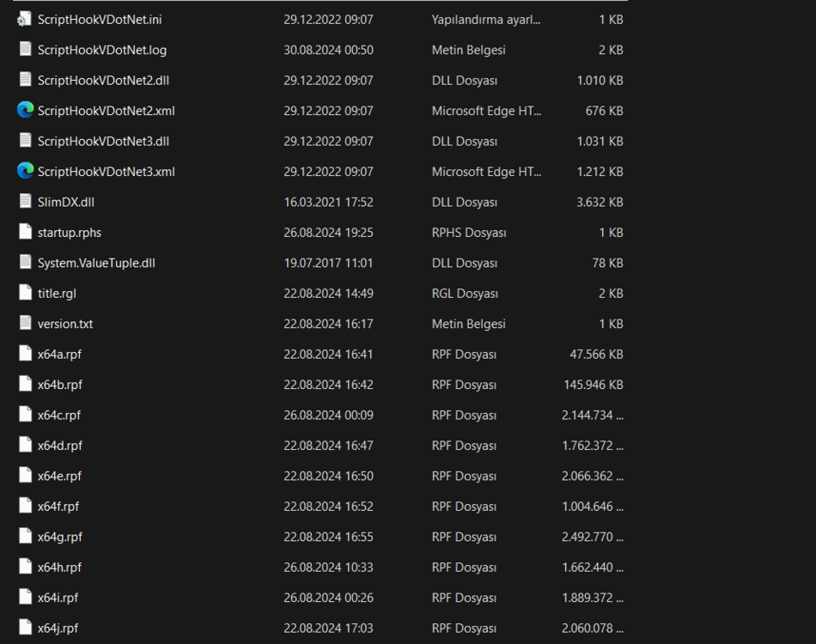Click the date 19.07.2017 11:01
The height and width of the screenshot is (644, 816).
click(328, 264)
